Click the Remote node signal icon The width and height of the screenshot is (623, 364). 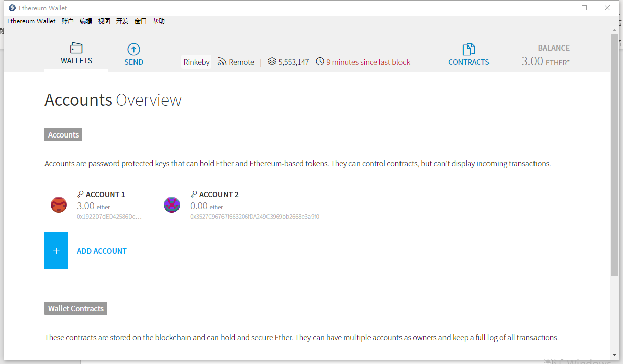pyautogui.click(x=222, y=62)
